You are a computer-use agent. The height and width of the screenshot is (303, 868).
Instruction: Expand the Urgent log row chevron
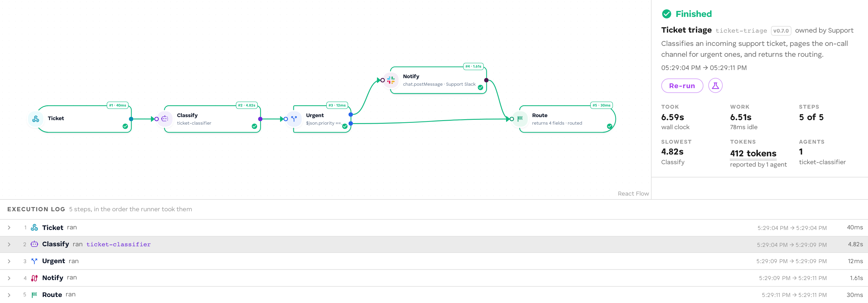[x=9, y=261]
